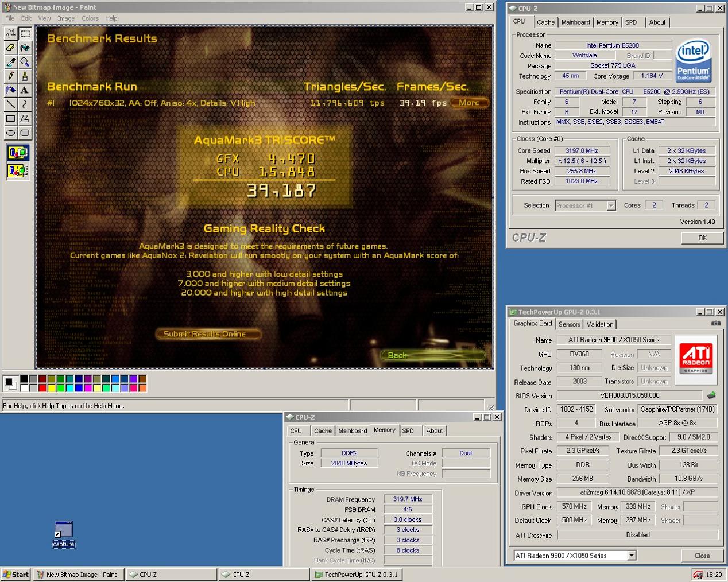Click the Start button on the taskbar
Screen dimensions: 728x582
pyautogui.click(x=16, y=575)
